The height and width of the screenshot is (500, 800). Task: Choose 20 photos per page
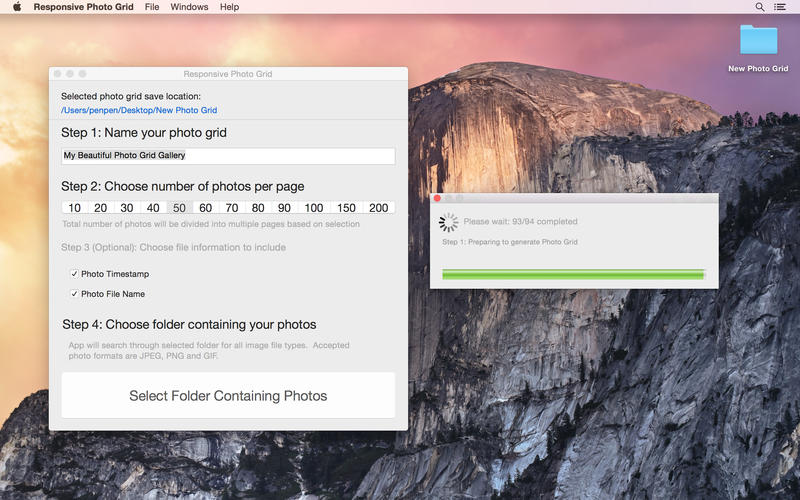click(x=101, y=208)
